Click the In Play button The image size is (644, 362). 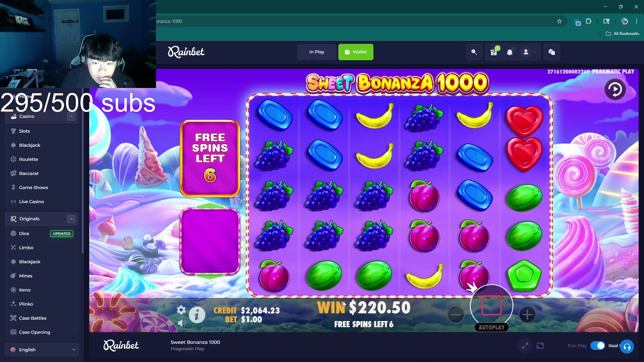[317, 52]
